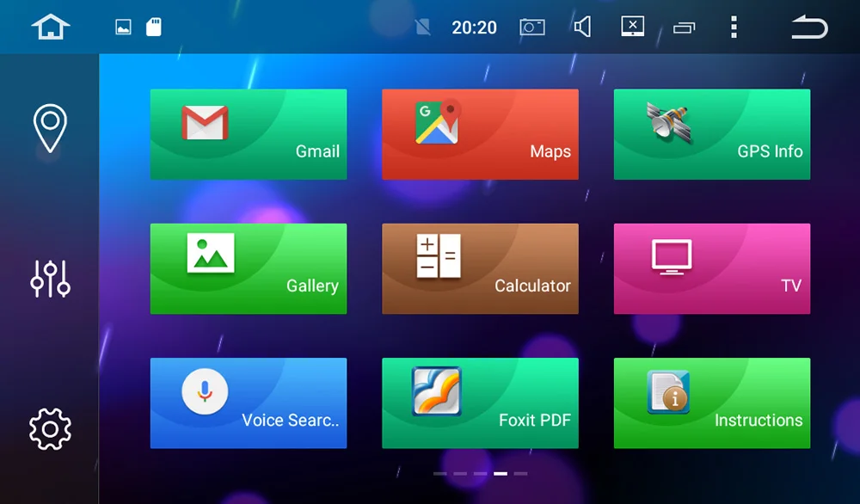Viewport: 860px width, 504px height.
Task: Open navigation via location pin sidebar icon
Action: pos(50,128)
